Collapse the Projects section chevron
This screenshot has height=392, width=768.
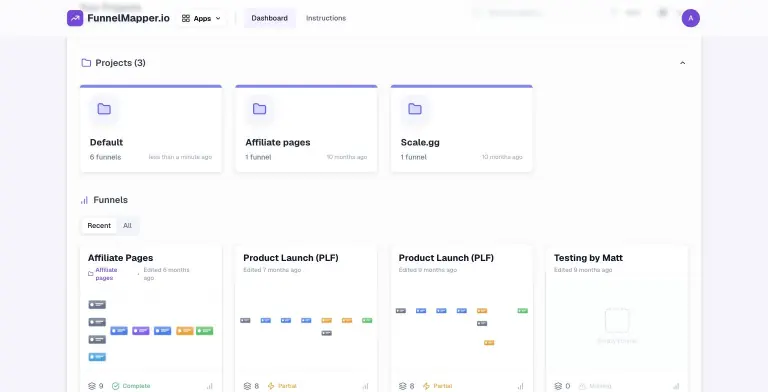[682, 63]
